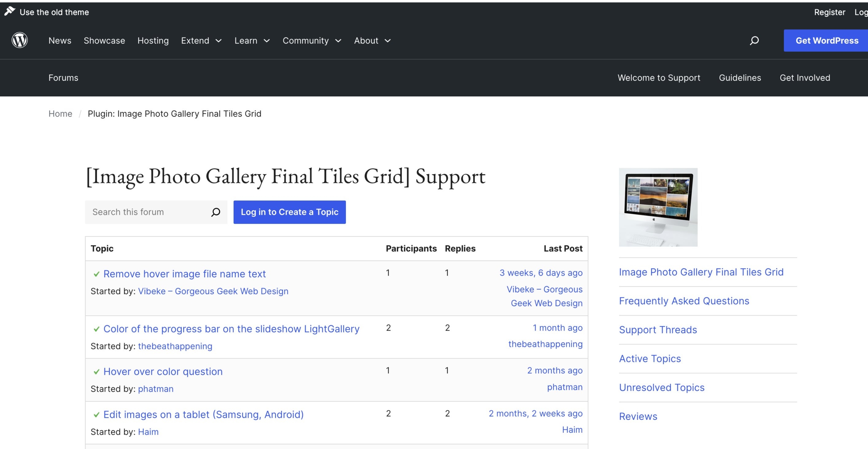
Task: Click the plugin iMac thumbnail image
Action: pyautogui.click(x=658, y=207)
